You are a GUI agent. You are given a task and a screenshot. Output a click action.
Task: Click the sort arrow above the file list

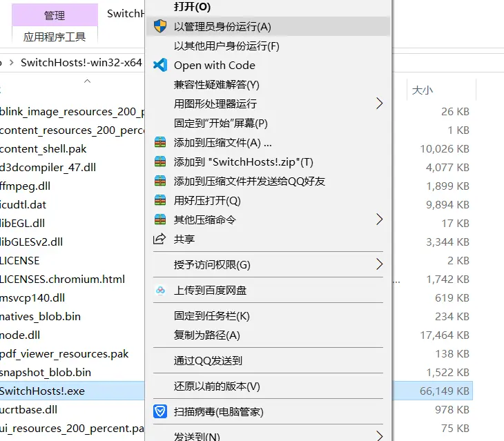87,81
